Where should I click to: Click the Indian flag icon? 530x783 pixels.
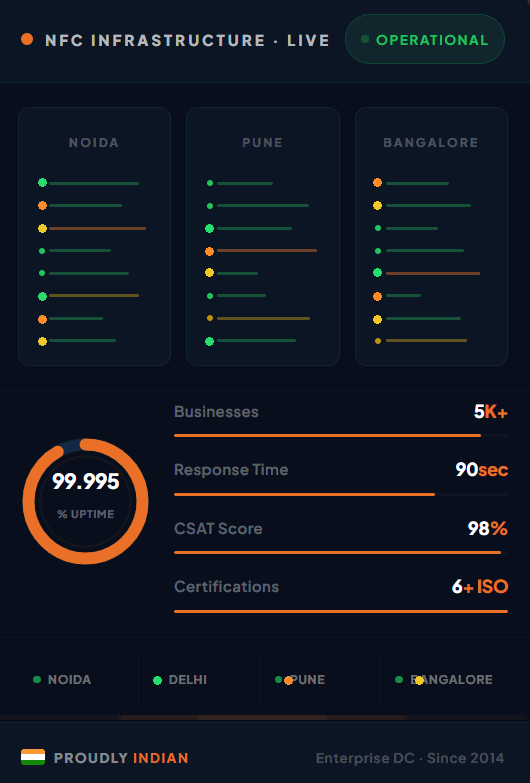tap(33, 758)
